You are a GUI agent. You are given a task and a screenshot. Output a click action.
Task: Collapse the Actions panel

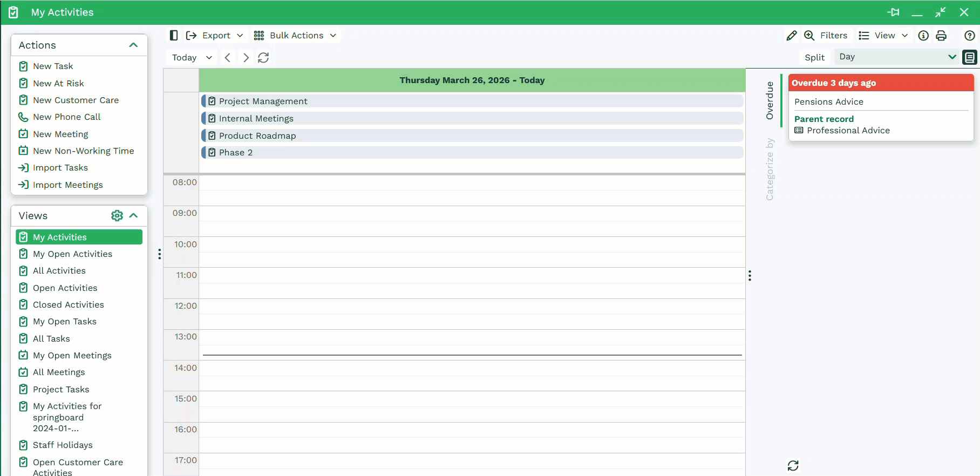coord(133,45)
